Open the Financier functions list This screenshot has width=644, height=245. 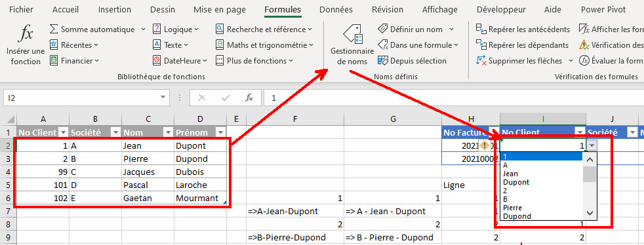click(74, 61)
